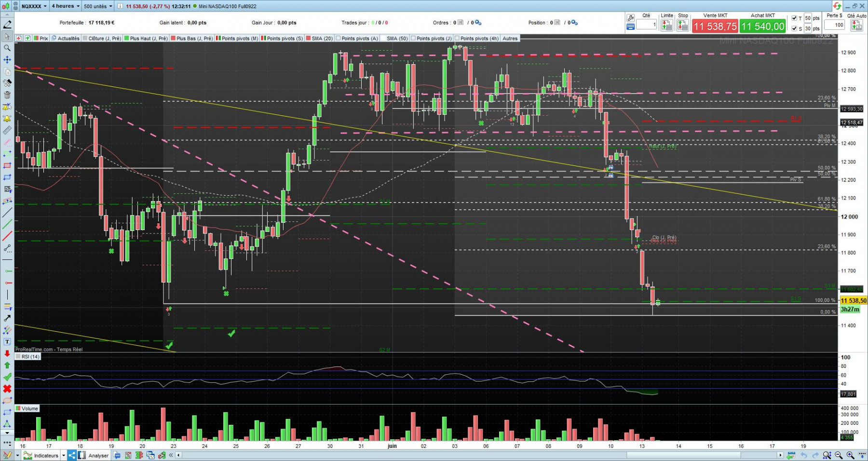Click the red Vente MKT 11 538,75 button
The height and width of the screenshot is (461, 868).
click(715, 26)
